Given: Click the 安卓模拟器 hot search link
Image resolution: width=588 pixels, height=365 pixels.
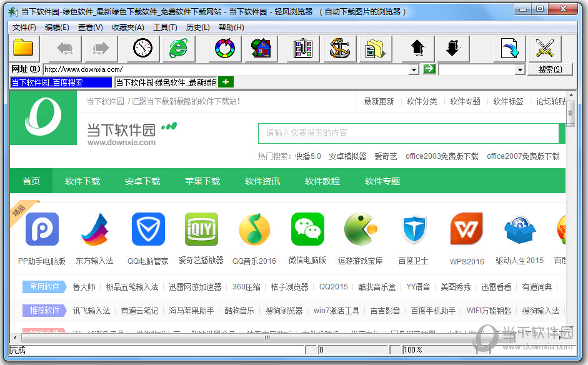Looking at the screenshot, I should click(347, 156).
